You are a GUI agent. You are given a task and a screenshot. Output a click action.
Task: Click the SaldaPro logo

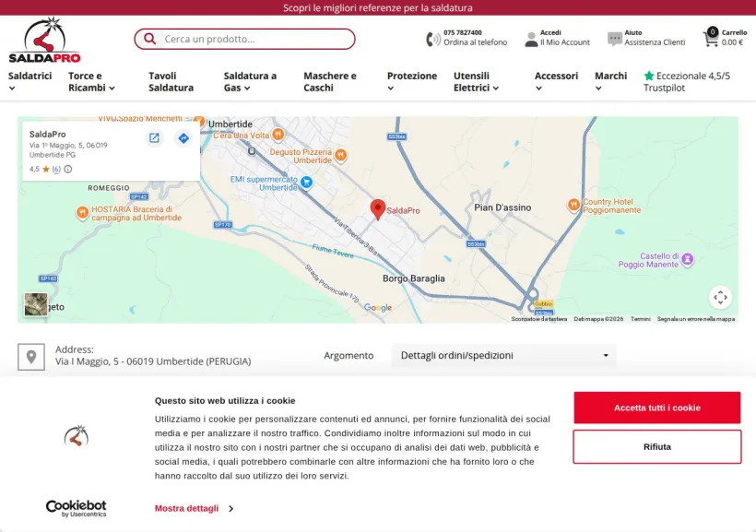coord(44,41)
